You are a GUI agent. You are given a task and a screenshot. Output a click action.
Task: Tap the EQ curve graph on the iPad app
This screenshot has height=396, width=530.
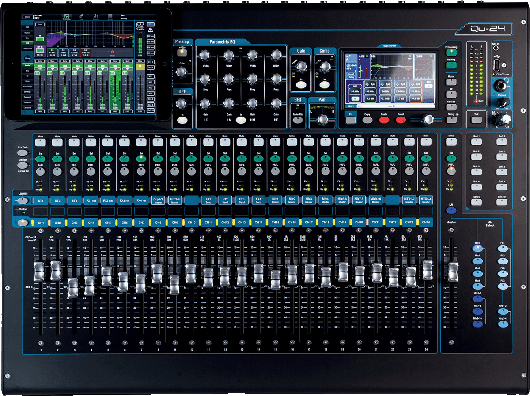click(x=90, y=34)
